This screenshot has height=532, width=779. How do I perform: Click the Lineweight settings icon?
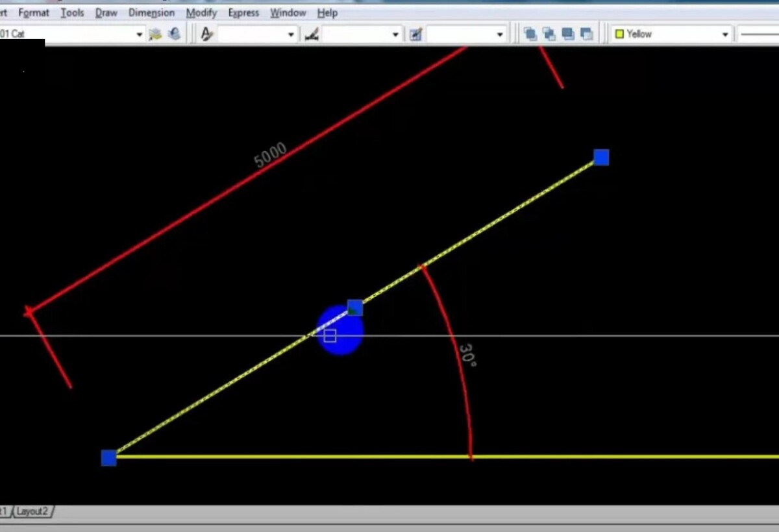tap(416, 33)
